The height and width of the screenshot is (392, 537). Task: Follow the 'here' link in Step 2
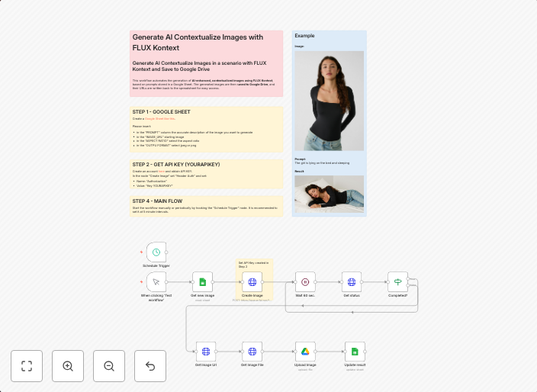(x=161, y=171)
